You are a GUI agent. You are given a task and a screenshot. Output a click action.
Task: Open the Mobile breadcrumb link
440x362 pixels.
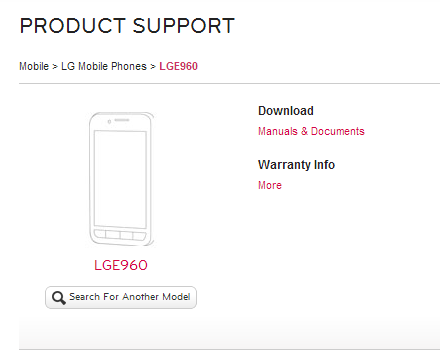point(34,66)
